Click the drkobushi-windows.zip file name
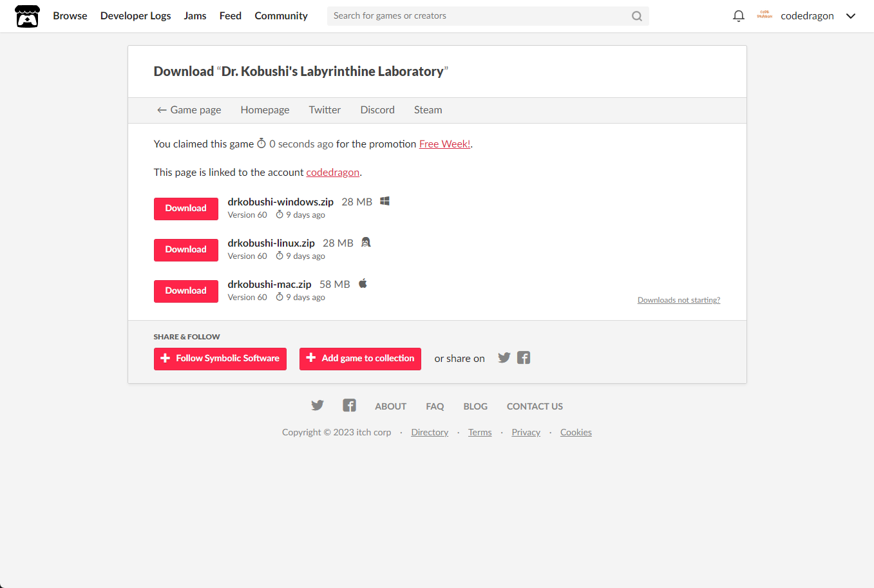This screenshot has width=874, height=588. point(281,202)
